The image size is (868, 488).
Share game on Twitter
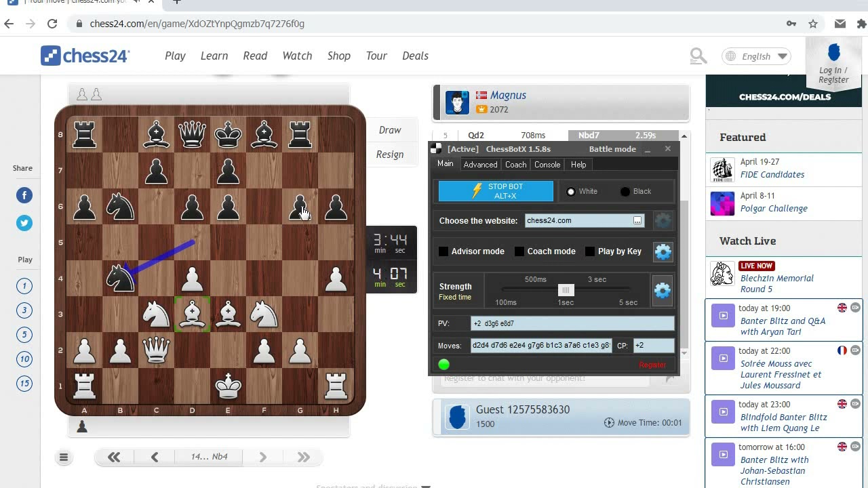point(24,222)
